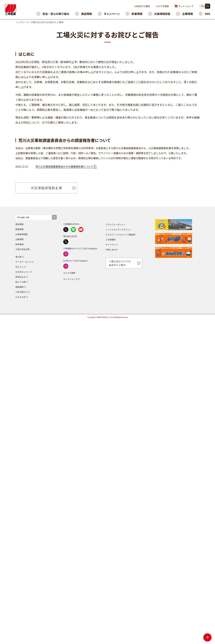The image size is (215, 644).
Task: Click the scroll-to-top red arrow button
Action: pyautogui.click(x=207, y=637)
